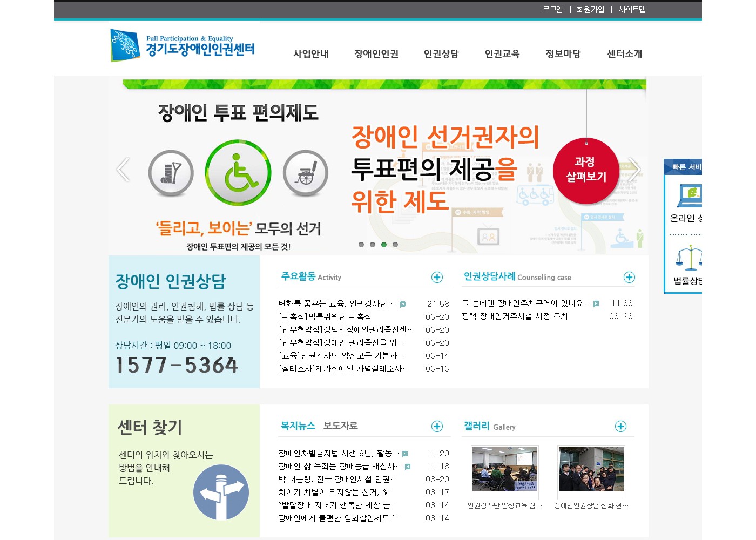Advance to next banner slide arrow

click(635, 170)
